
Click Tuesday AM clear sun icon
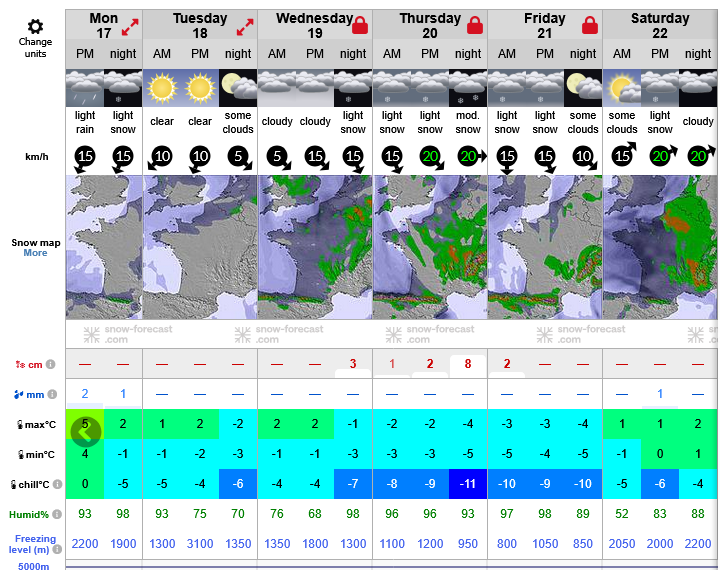[x=162, y=88]
